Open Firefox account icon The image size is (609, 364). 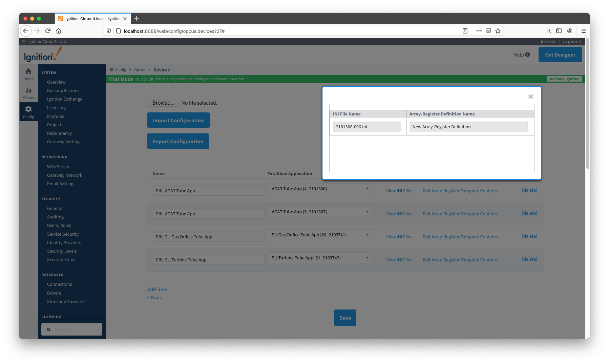pos(570,31)
